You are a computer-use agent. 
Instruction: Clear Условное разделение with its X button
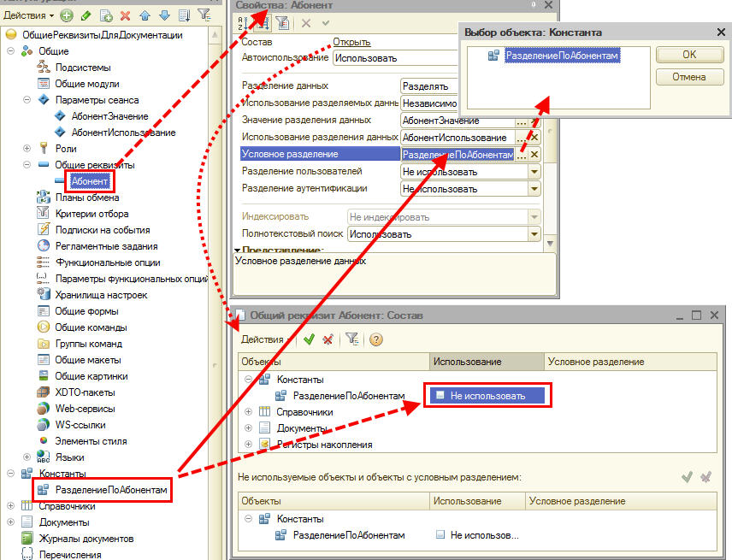click(x=534, y=155)
